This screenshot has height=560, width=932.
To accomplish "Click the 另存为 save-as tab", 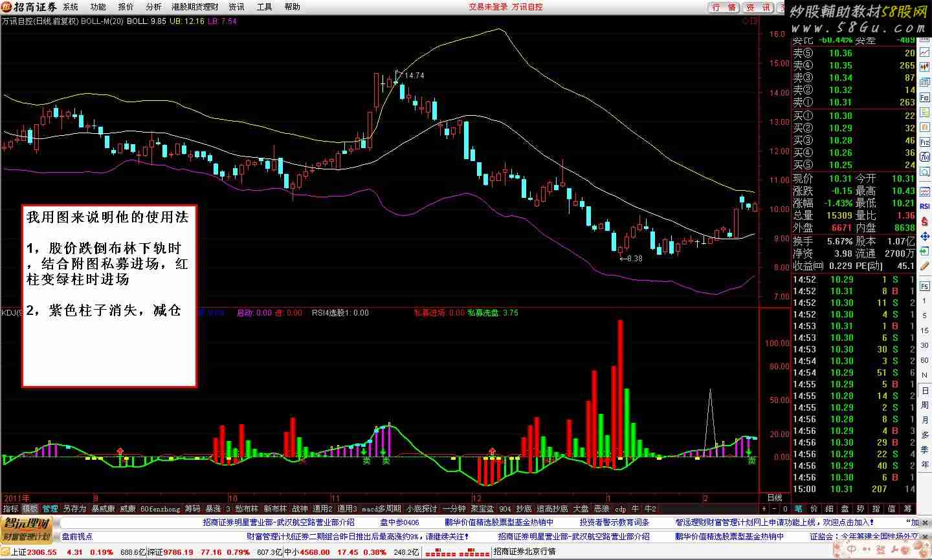I will coord(74,509).
